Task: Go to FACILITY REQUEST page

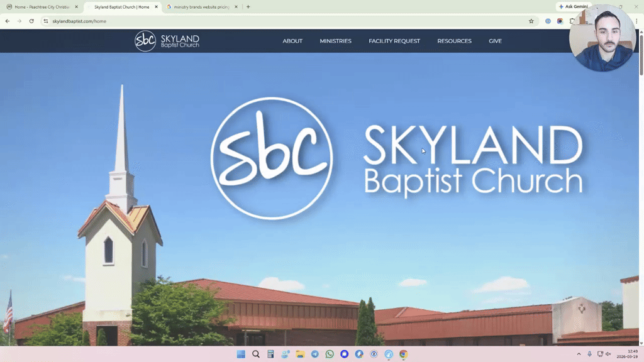Action: coord(394,41)
